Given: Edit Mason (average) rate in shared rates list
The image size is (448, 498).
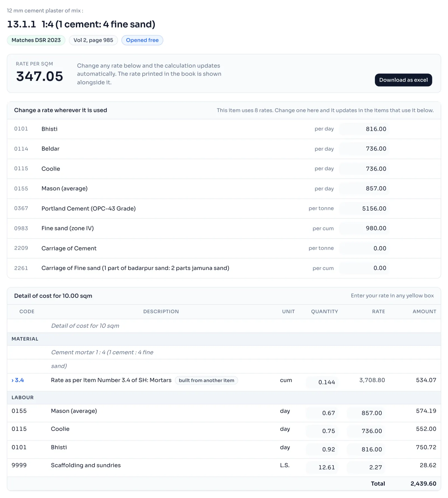Looking at the screenshot, I should (x=364, y=189).
